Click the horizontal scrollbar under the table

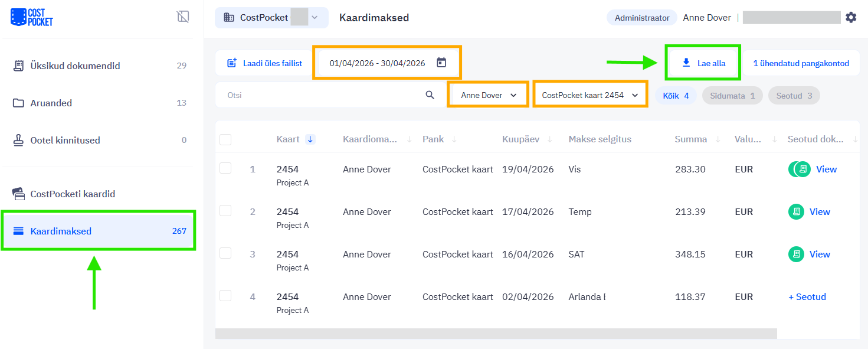pyautogui.click(x=496, y=334)
